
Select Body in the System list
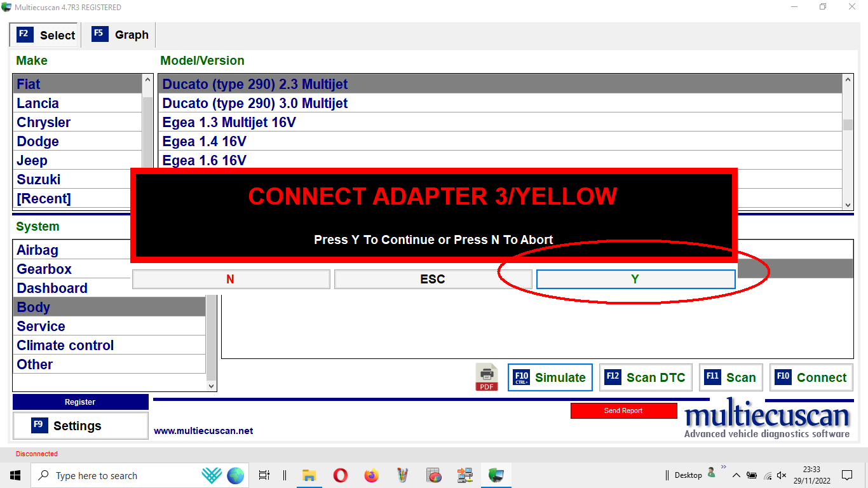[109, 307]
